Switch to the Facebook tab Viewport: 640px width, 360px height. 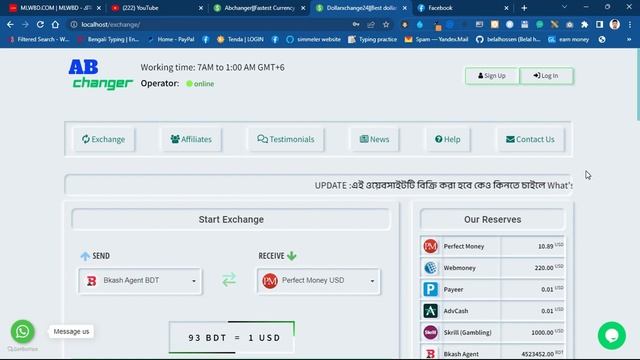coord(463,8)
